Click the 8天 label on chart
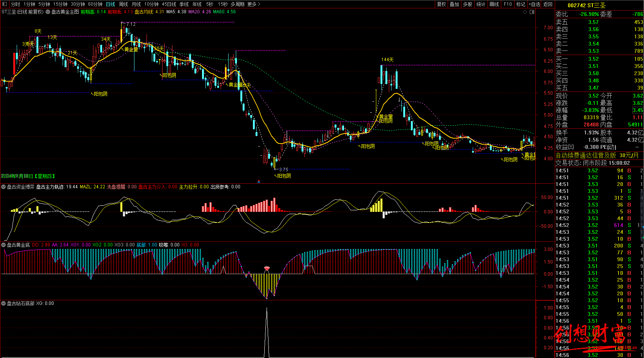Viewport: 644px width, 358px height. pyautogui.click(x=38, y=31)
